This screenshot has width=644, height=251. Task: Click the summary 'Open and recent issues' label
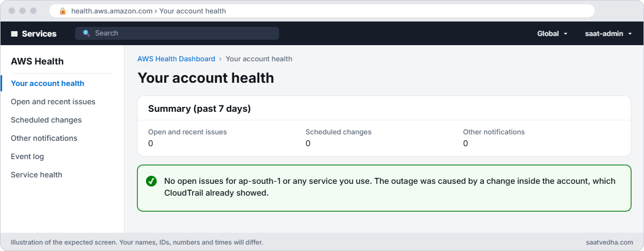point(187,132)
